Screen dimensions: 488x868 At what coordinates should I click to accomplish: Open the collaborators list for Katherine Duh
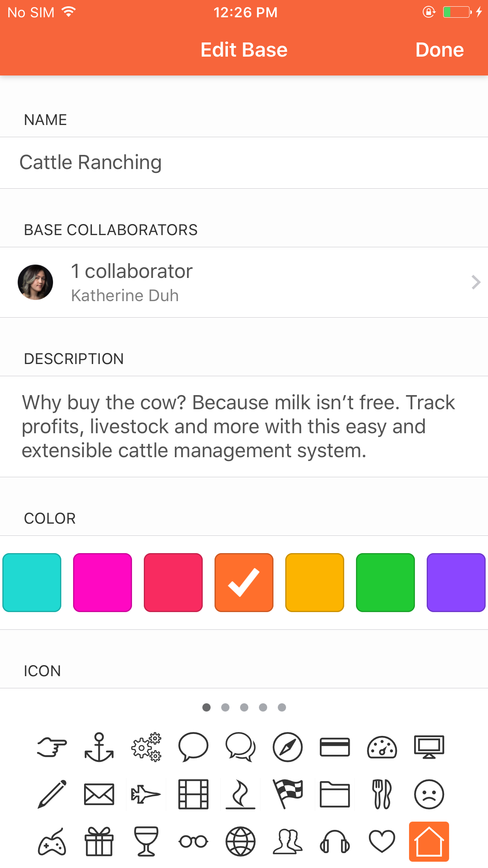(x=244, y=282)
